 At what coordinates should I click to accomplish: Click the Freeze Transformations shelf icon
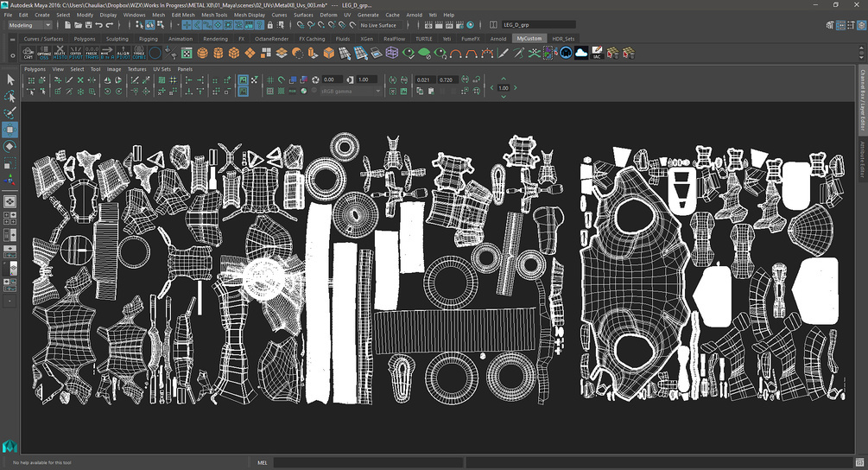pos(92,53)
